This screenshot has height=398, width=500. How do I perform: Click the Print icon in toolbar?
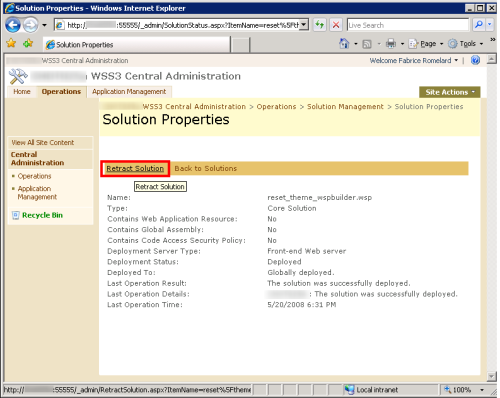coord(391,44)
